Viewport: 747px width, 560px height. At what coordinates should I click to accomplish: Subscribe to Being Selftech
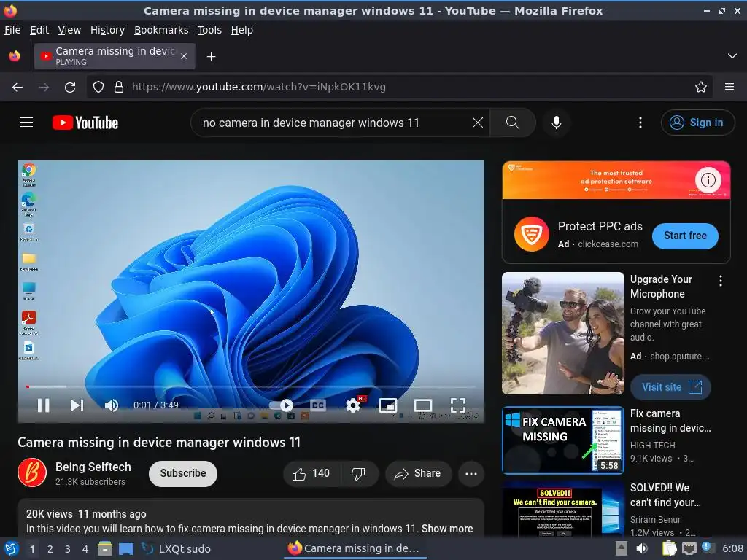(183, 473)
